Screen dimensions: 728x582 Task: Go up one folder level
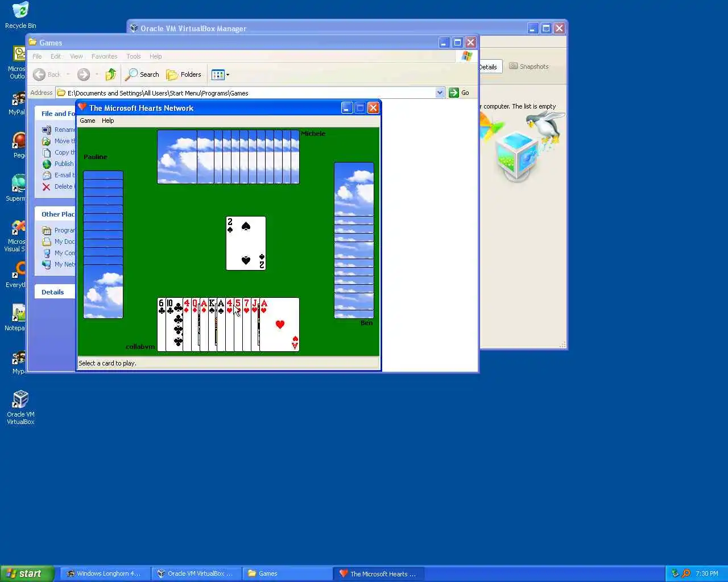click(x=111, y=74)
